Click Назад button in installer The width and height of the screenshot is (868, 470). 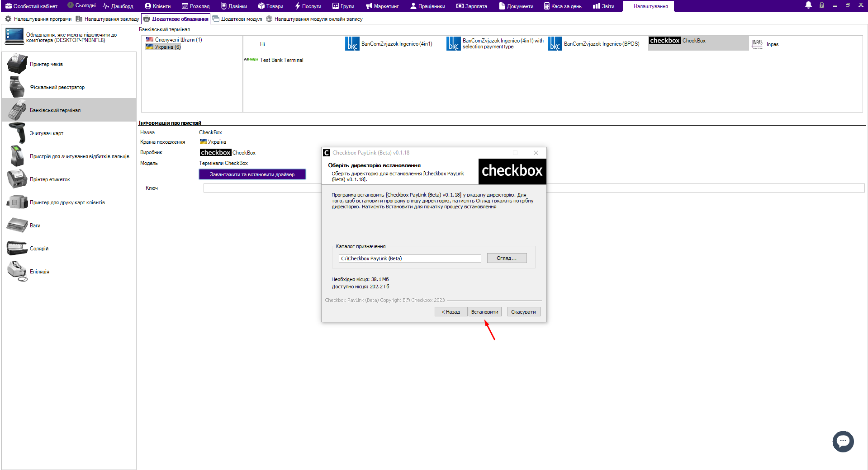point(451,312)
